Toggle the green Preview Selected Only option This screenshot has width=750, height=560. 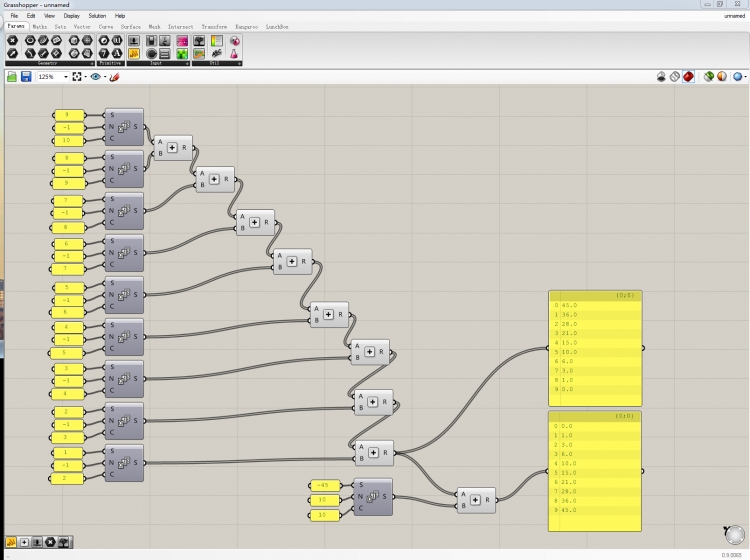(x=708, y=77)
